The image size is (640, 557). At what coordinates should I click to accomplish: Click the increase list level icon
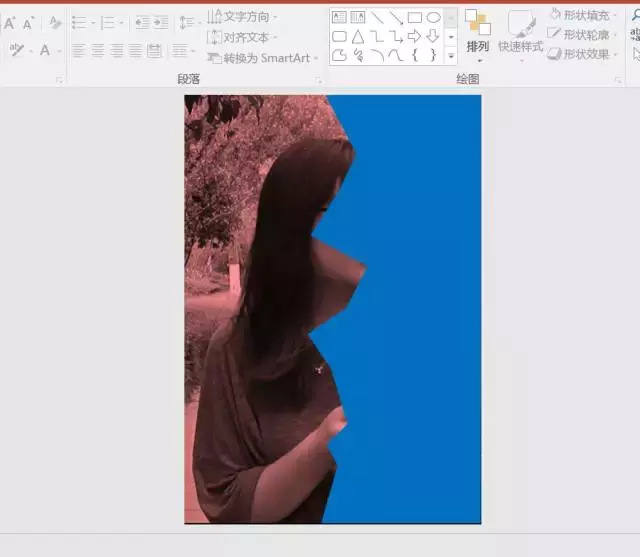click(160, 22)
